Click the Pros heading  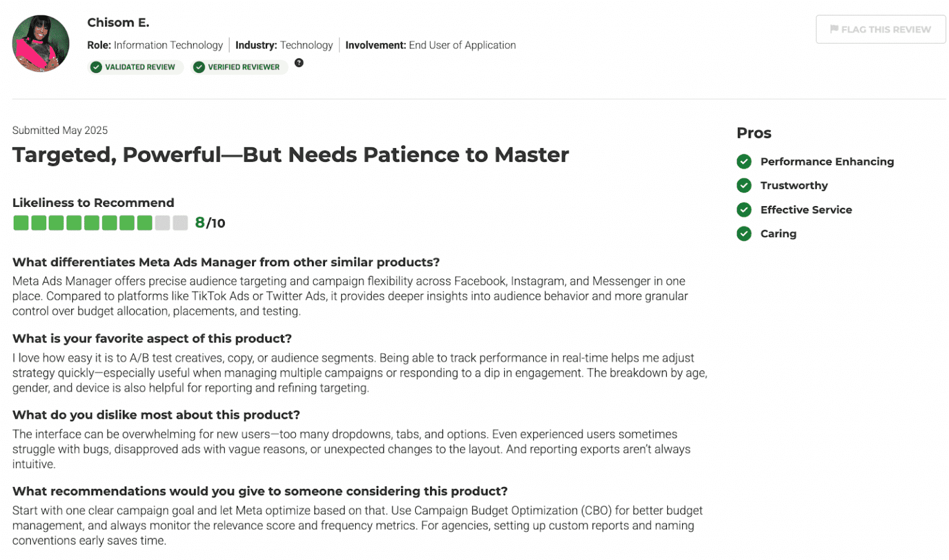pos(754,133)
